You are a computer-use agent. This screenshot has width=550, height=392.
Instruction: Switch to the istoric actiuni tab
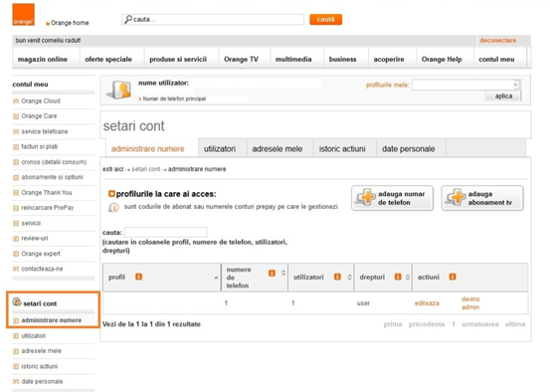click(342, 149)
